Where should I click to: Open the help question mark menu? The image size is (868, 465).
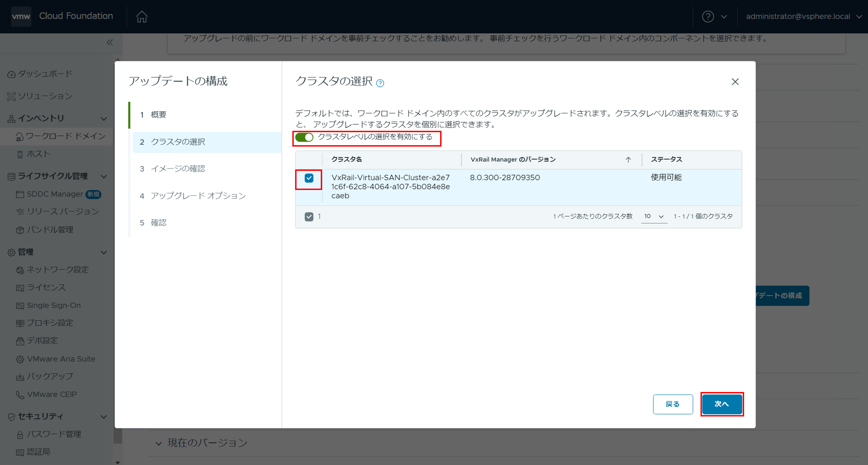tap(708, 16)
